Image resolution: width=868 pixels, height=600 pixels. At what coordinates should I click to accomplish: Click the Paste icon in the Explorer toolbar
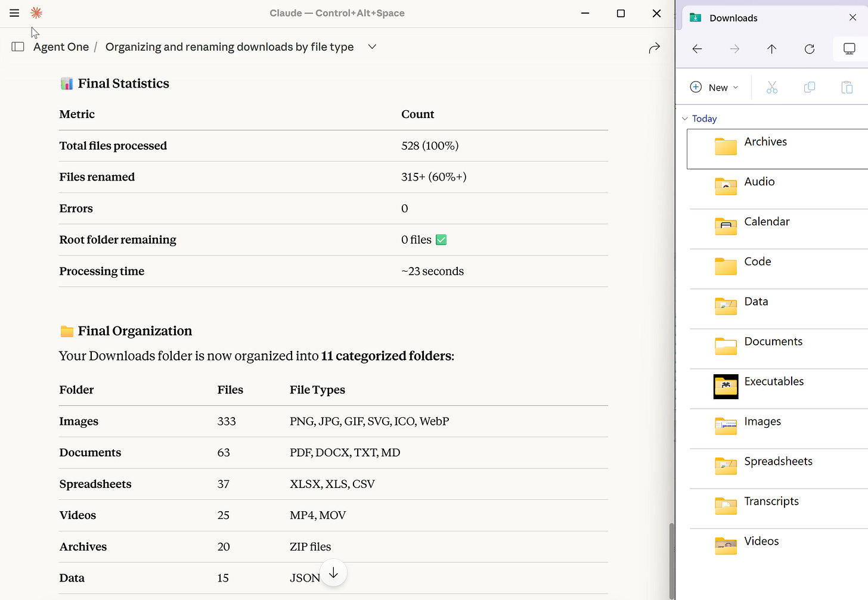tap(847, 87)
